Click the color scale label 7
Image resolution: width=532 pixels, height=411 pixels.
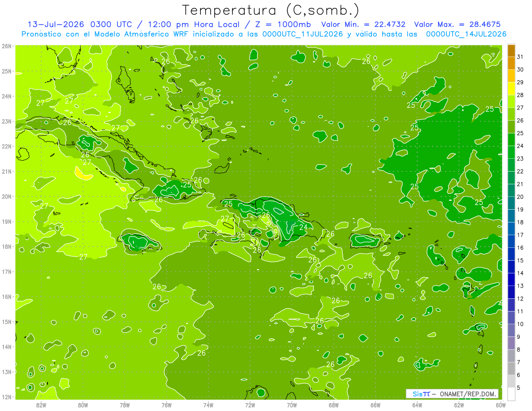click(x=519, y=362)
